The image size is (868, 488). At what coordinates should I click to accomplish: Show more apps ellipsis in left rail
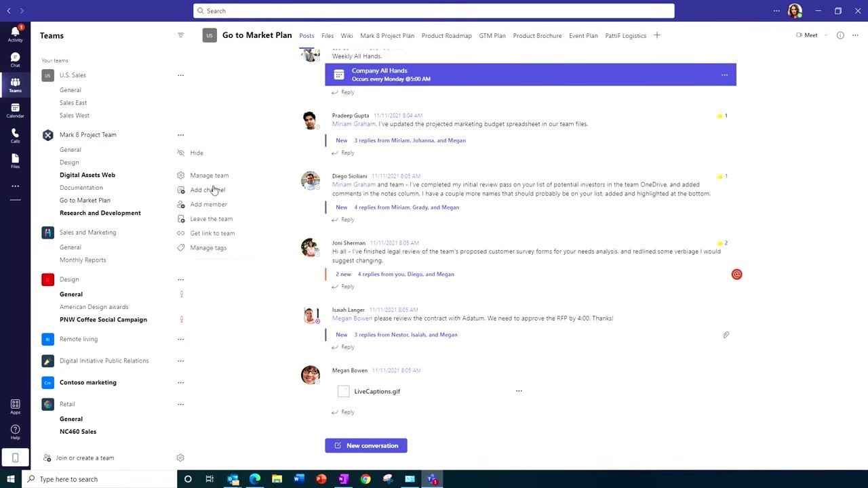pos(15,186)
